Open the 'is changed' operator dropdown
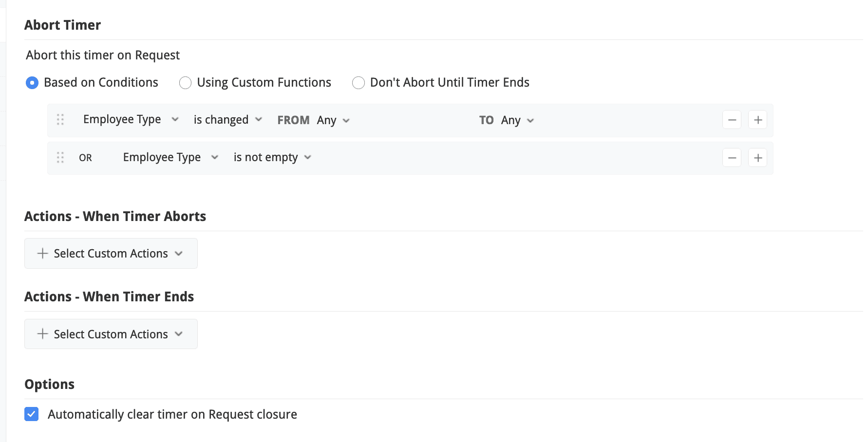The height and width of the screenshot is (442, 868). (x=227, y=120)
